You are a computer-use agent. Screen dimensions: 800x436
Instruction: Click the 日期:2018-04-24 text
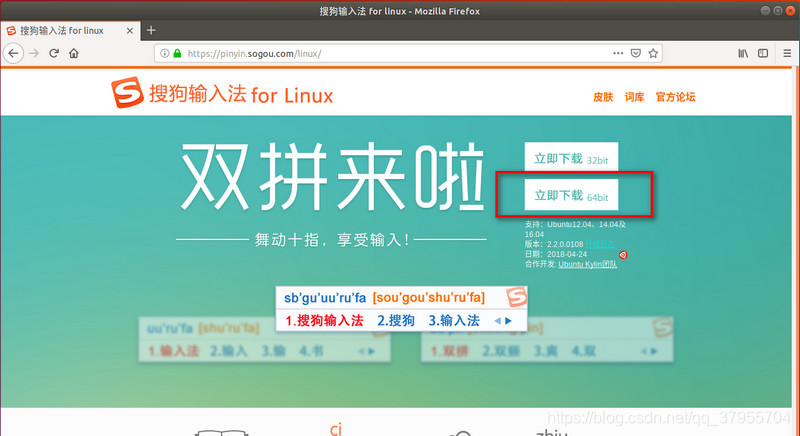[556, 254]
